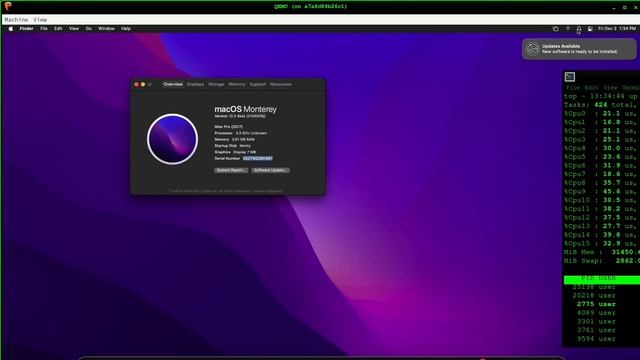The height and width of the screenshot is (360, 640).
Task: Switch to the Displays tab
Action: click(195, 84)
